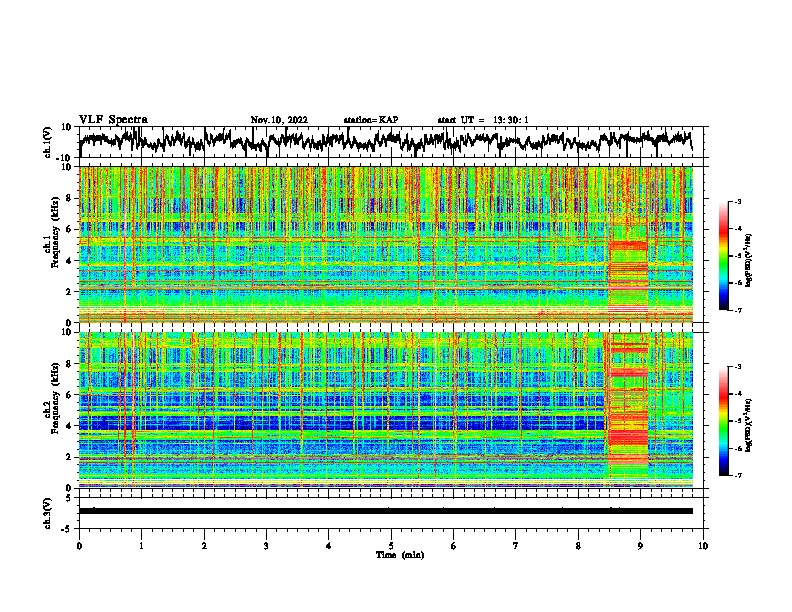
Task: Click the "ch.1(V)" waveform axis label
Action: coord(48,142)
